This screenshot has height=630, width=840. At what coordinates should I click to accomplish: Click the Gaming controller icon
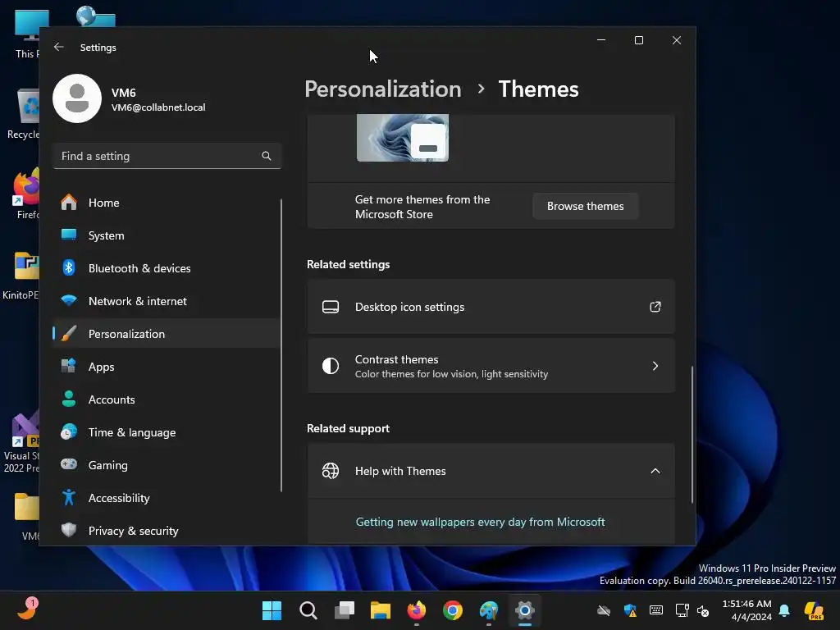click(69, 464)
